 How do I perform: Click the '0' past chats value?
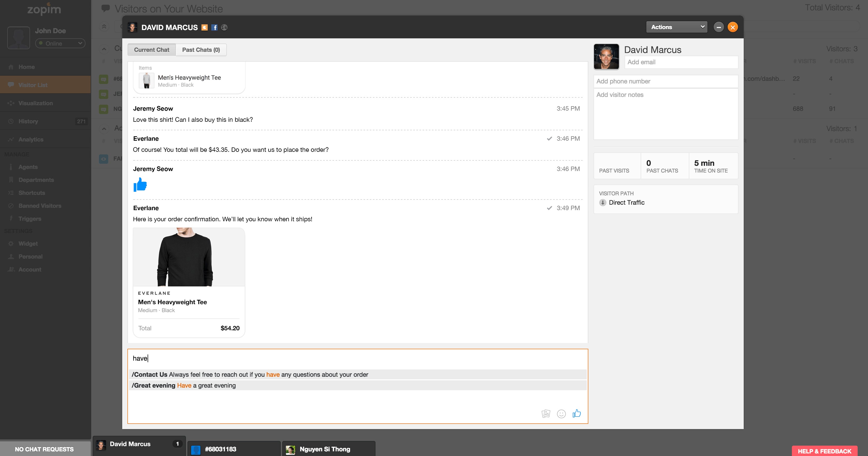point(649,163)
